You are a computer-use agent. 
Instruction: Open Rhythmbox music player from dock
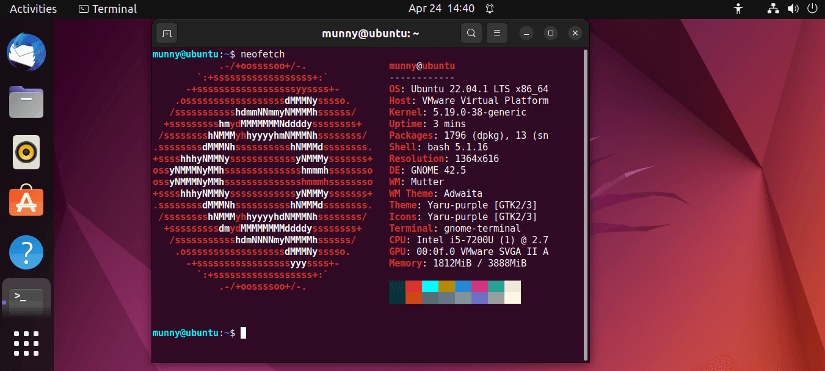(26, 152)
